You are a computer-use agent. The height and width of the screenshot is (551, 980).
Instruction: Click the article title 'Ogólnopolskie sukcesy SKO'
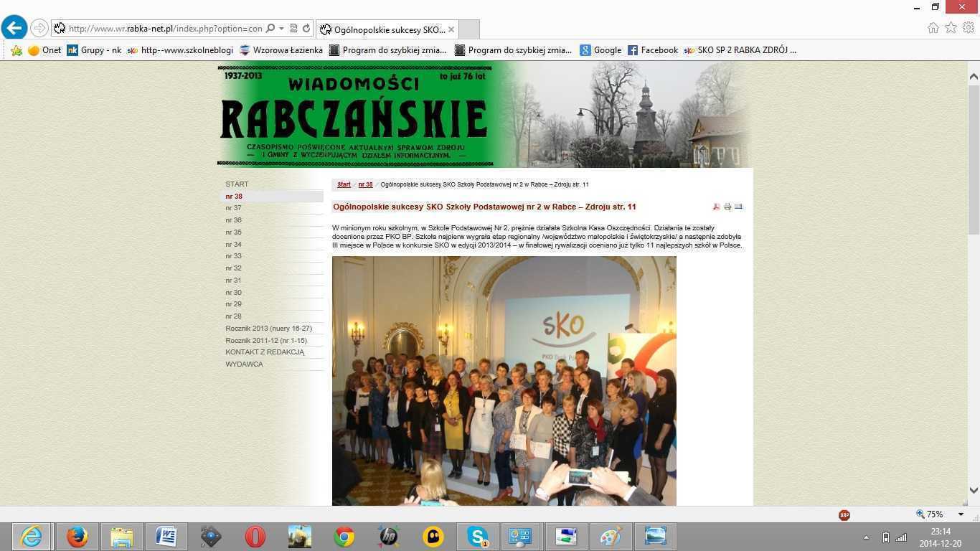click(484, 207)
